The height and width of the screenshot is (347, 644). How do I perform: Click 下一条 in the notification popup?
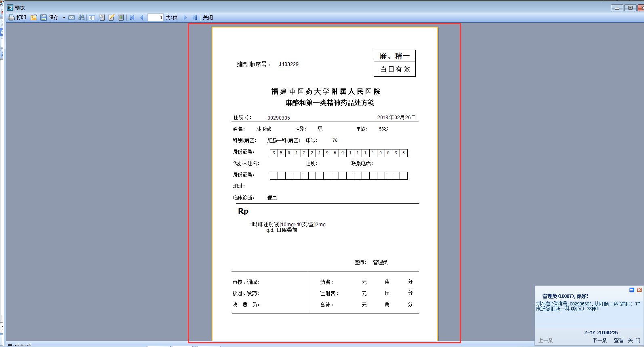tap(600, 340)
